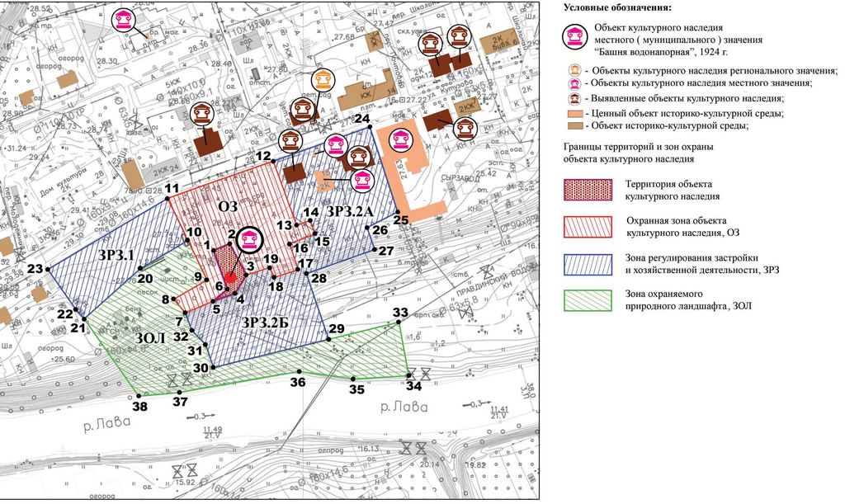
Task: Select the red dotted heritage territory legend swatch
Action: (587, 190)
